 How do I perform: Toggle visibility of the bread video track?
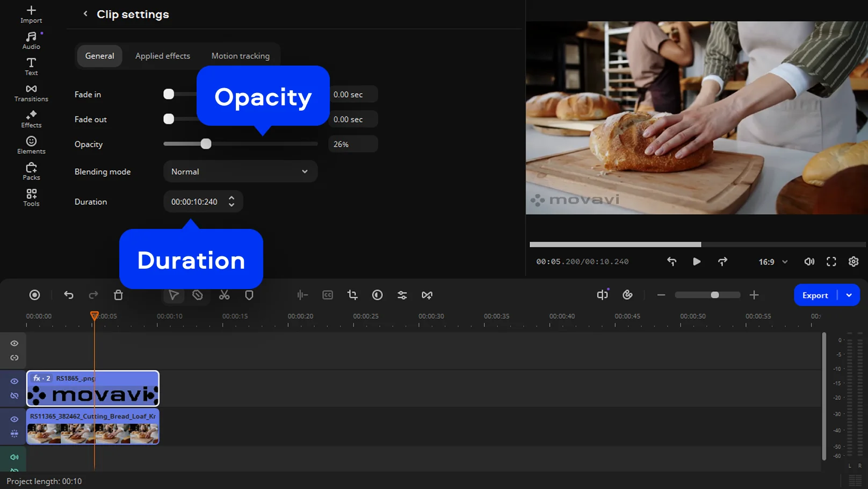pos(15,419)
